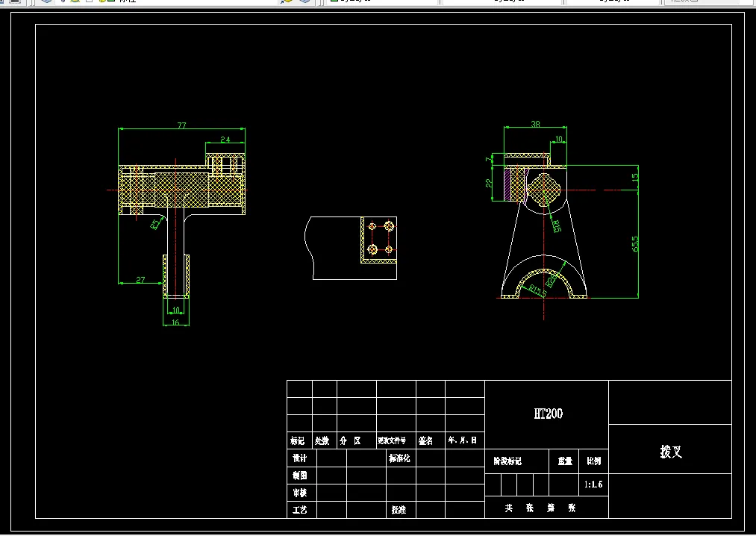The width and height of the screenshot is (756, 536).
Task: Click the HT200 material label
Action: (x=549, y=414)
